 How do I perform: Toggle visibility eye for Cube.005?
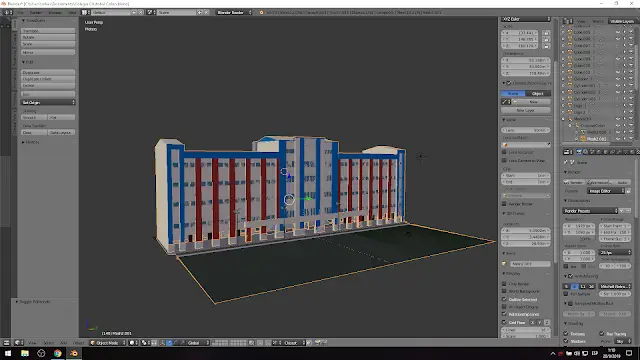pos(618,32)
